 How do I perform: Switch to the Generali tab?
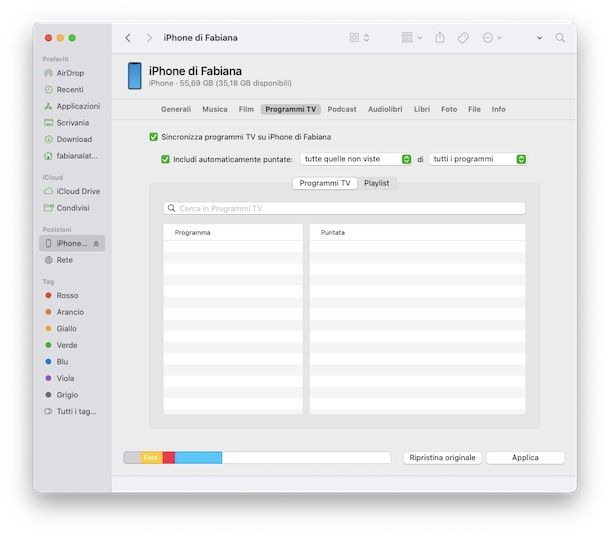click(176, 109)
